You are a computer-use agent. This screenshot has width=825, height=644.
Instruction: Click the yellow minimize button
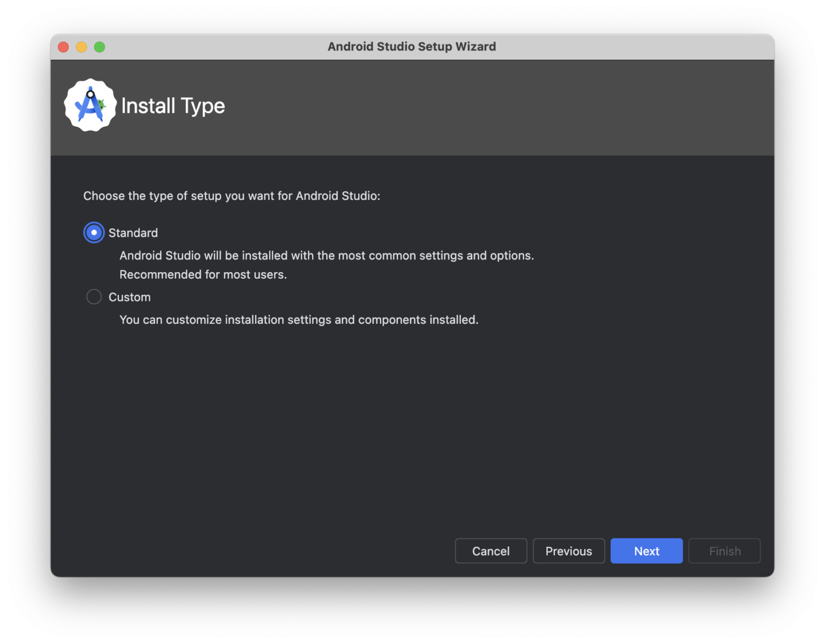pyautogui.click(x=81, y=47)
